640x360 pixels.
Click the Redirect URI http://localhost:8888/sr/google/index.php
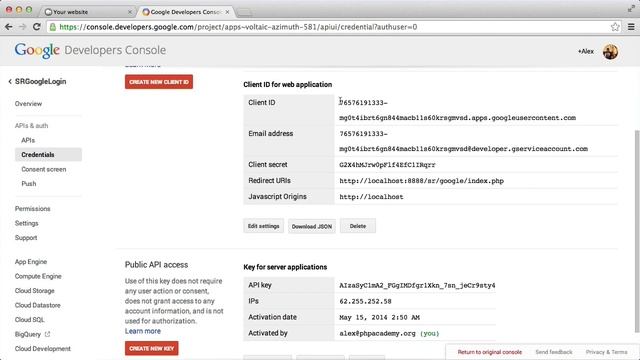click(421, 181)
